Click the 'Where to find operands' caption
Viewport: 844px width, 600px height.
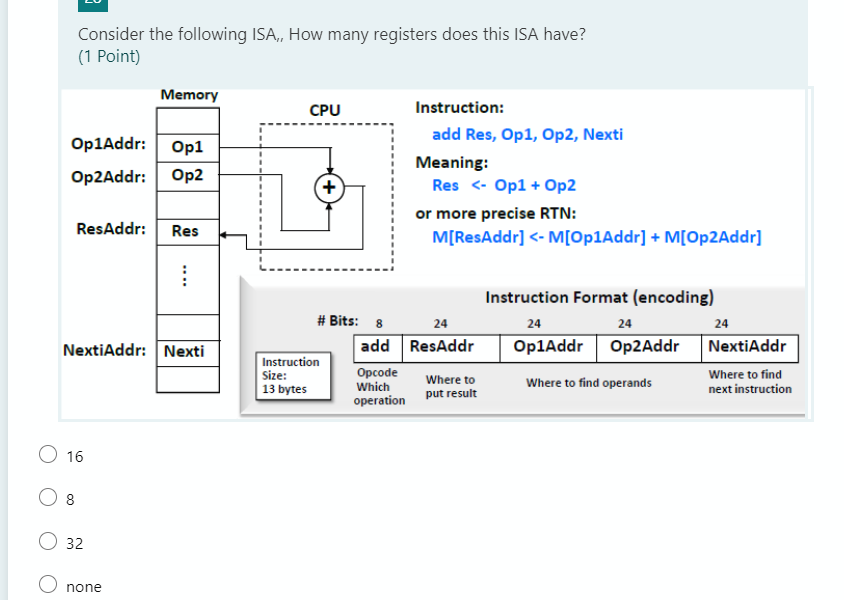pyautogui.click(x=589, y=383)
